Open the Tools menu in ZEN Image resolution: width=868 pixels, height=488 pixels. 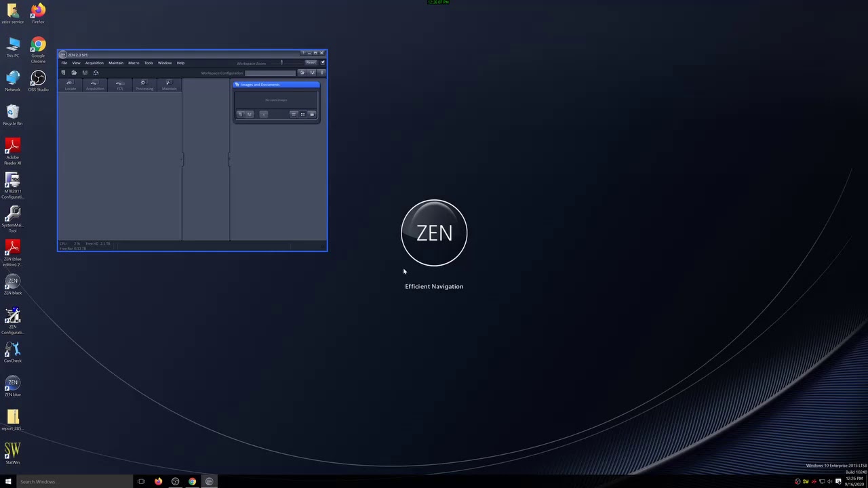[149, 63]
